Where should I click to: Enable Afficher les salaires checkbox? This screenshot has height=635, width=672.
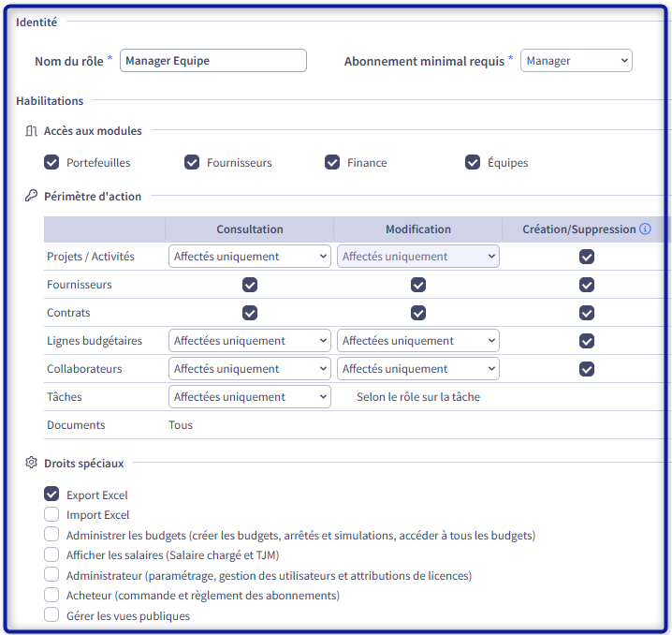pos(51,554)
